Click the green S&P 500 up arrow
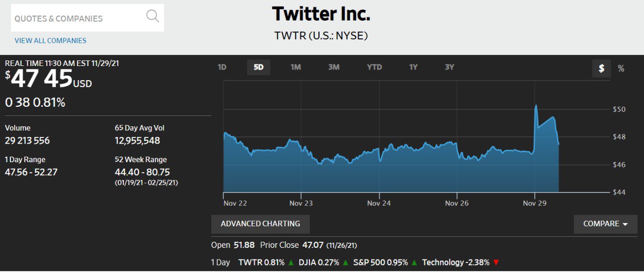The image size is (644, 273). [414, 262]
